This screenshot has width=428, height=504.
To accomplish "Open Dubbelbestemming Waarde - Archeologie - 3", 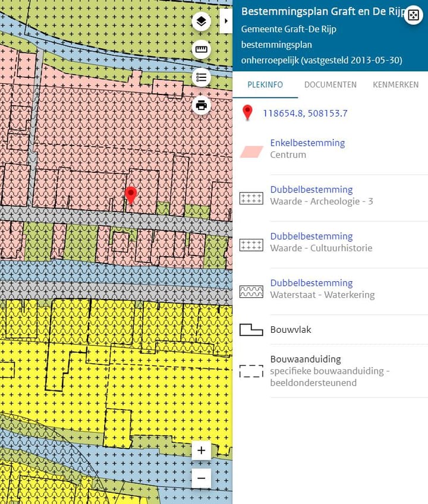I will [x=311, y=190].
